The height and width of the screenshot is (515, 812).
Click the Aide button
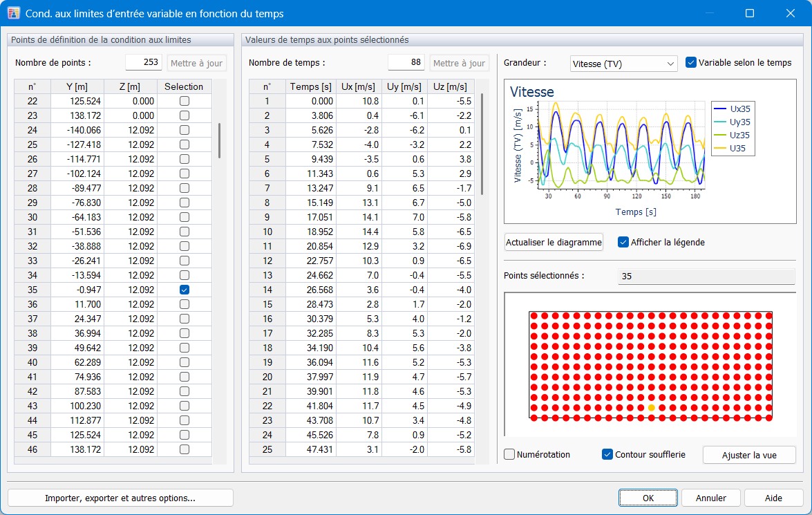773,498
